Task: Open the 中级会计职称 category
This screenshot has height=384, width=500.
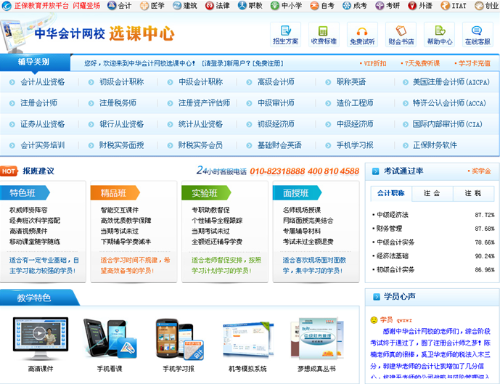Action: [201, 82]
